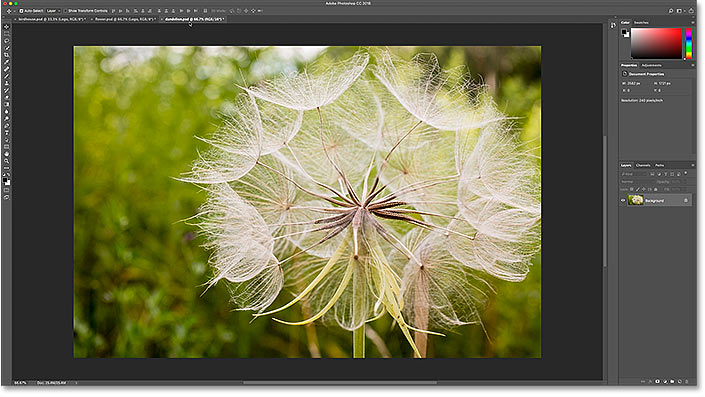Image resolution: width=705 pixels, height=397 pixels.
Task: Select the Zoom tool
Action: (x=6, y=161)
